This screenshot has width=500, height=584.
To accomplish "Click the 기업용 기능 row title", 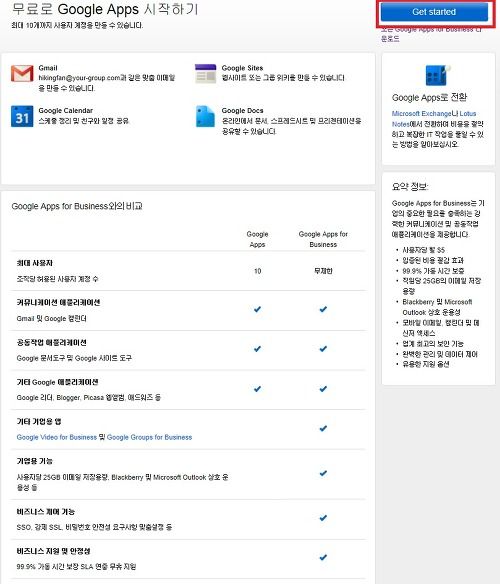I will tap(34, 461).
